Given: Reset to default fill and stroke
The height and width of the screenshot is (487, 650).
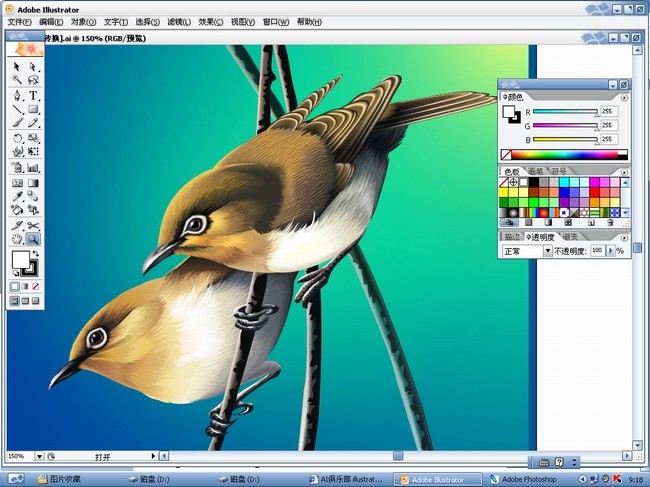Looking at the screenshot, I should point(15,273).
